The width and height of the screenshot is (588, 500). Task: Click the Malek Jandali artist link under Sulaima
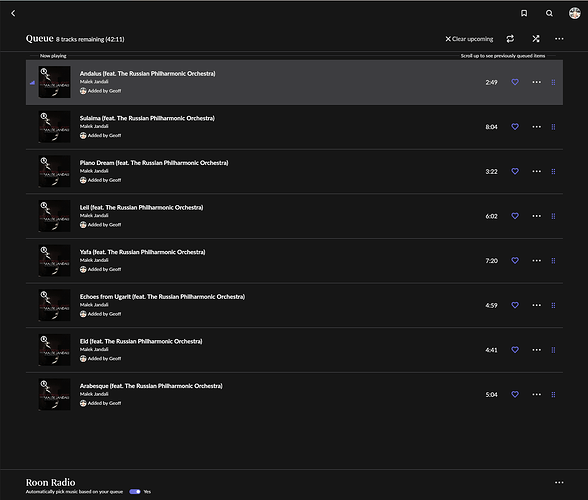(94, 126)
